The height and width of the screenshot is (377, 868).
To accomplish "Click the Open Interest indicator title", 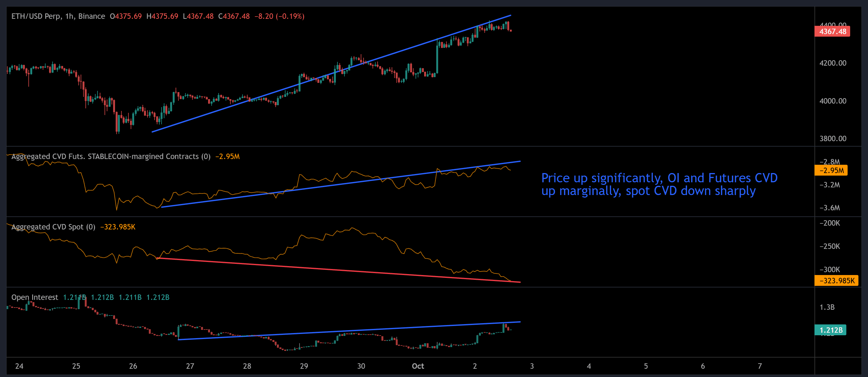I will tap(35, 297).
